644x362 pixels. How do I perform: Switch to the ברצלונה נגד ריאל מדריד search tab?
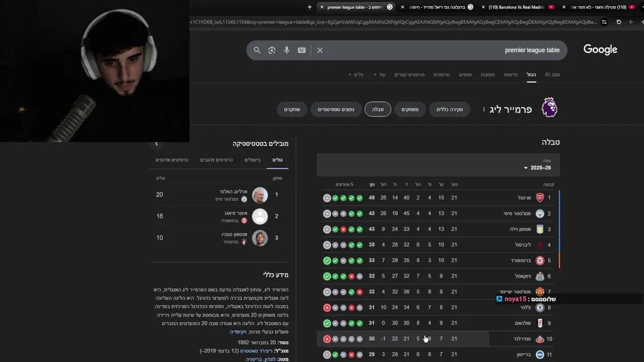click(x=436, y=7)
